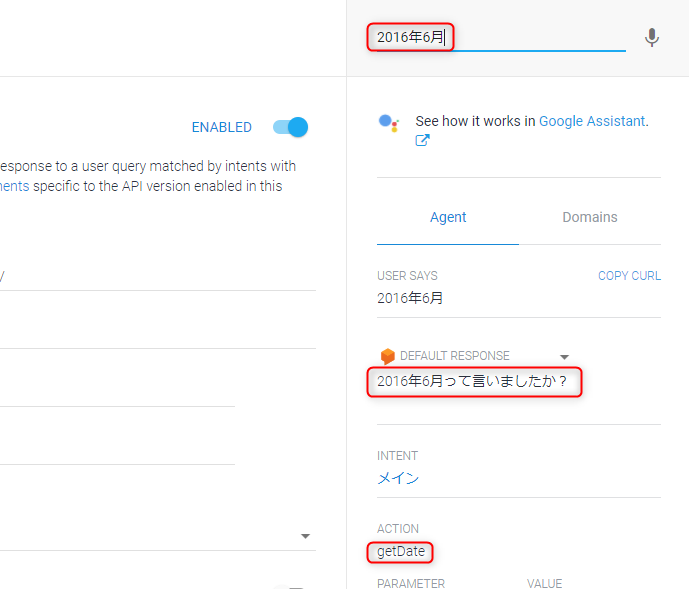
Task: Open the メイン intent link
Action: point(398,478)
